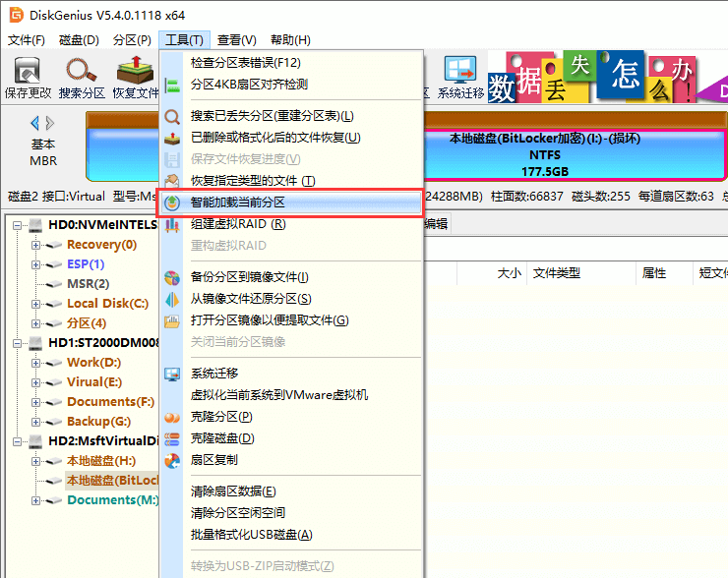Go to previous disk with left arrow
The image size is (728, 578).
(x=34, y=124)
